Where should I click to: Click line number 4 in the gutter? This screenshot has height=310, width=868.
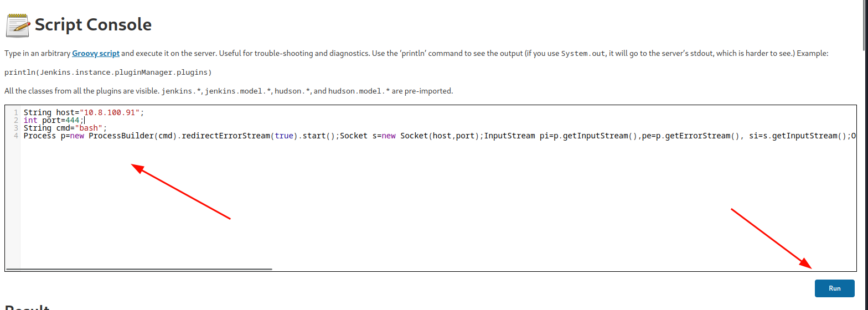[x=16, y=136]
